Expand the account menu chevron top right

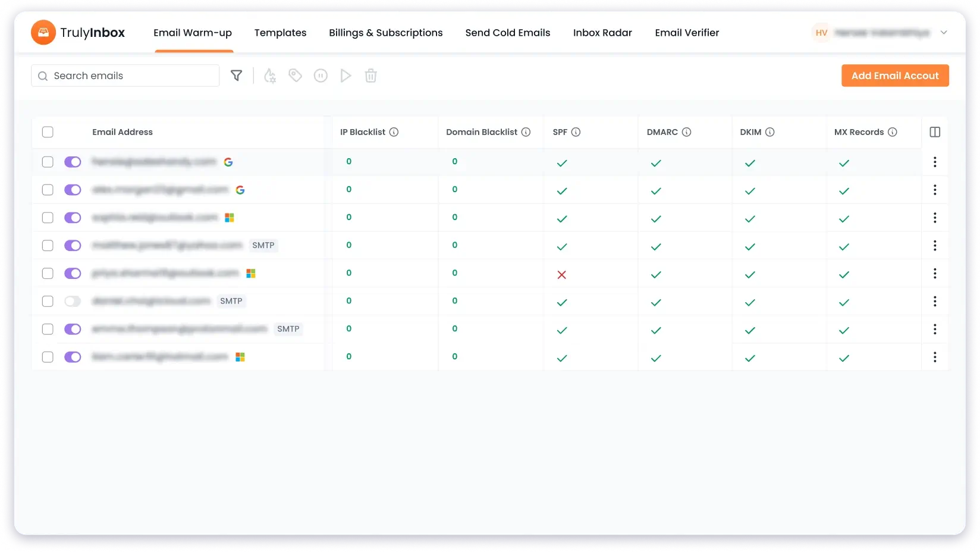(x=944, y=33)
